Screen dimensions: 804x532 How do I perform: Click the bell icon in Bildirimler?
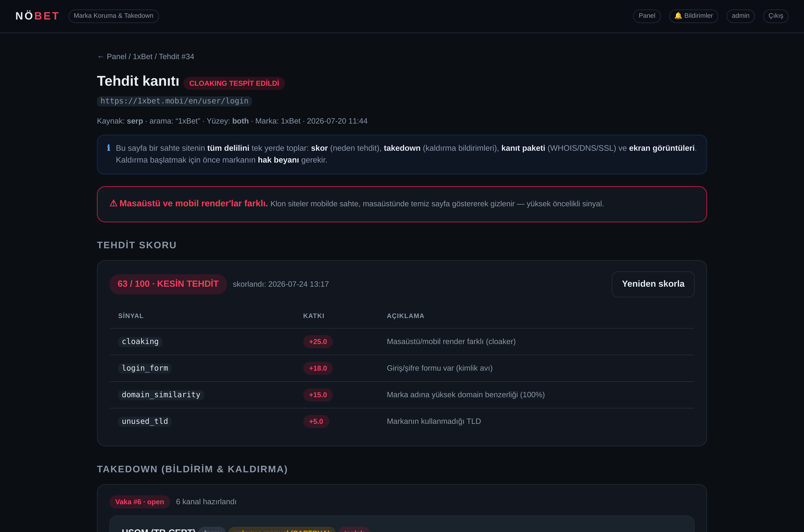pyautogui.click(x=678, y=16)
